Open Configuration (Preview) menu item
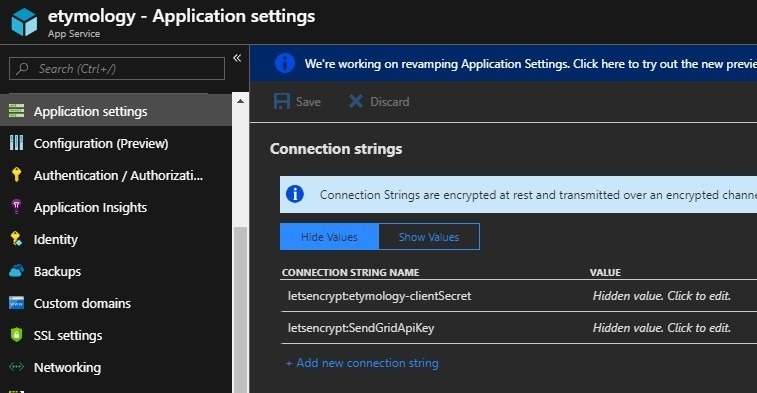Viewport: 757px width, 393px height. coord(116,143)
